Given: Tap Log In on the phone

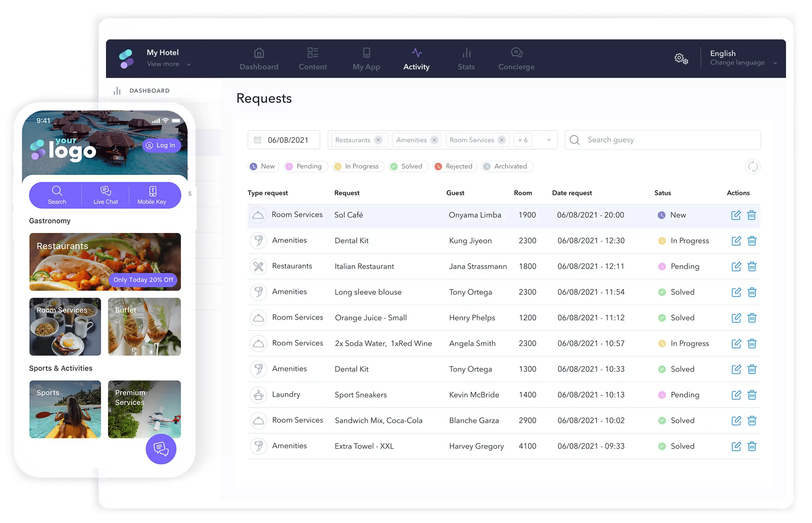Looking at the screenshot, I should pyautogui.click(x=161, y=145).
